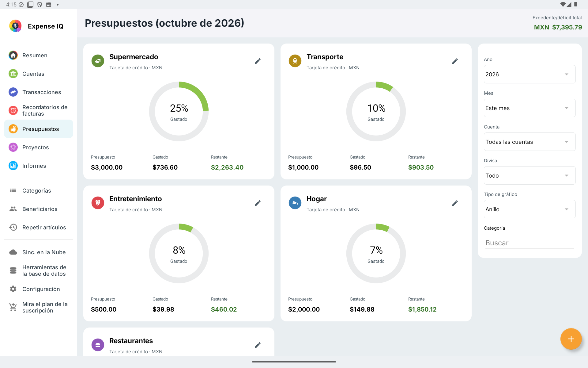Open Recordatorios de facturas
The width and height of the screenshot is (588, 368).
(x=39, y=111)
